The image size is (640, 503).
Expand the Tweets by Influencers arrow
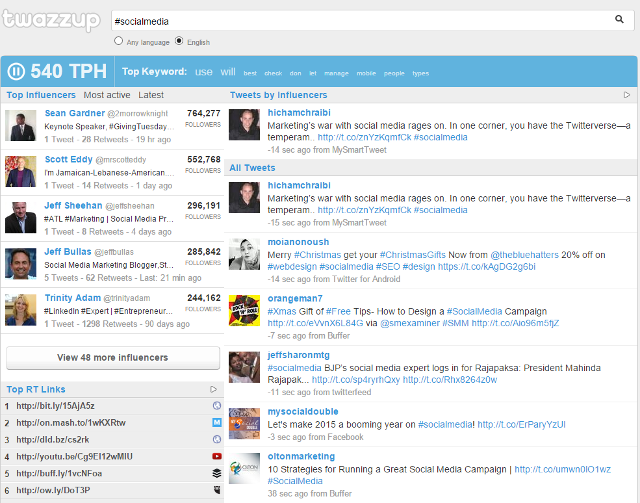[627, 95]
